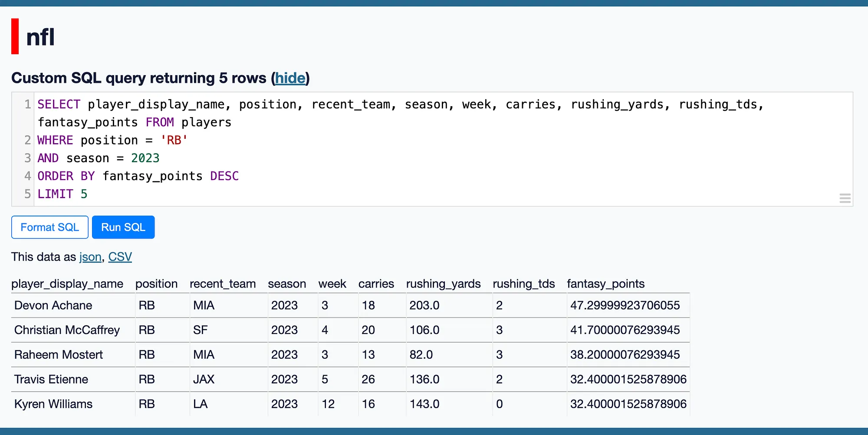
Task: Click the SQL editor resize handle icon
Action: [x=845, y=198]
